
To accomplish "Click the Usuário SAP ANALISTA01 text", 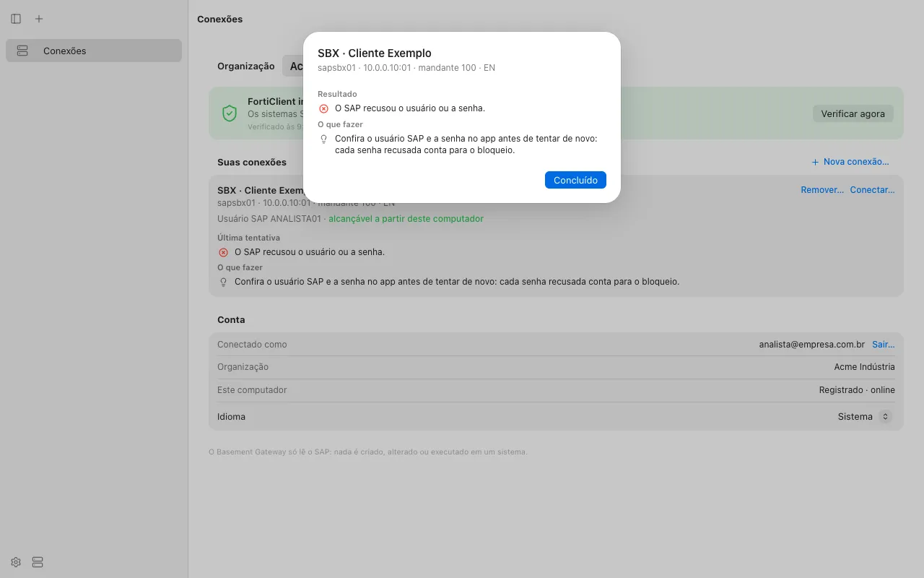I will tap(269, 219).
